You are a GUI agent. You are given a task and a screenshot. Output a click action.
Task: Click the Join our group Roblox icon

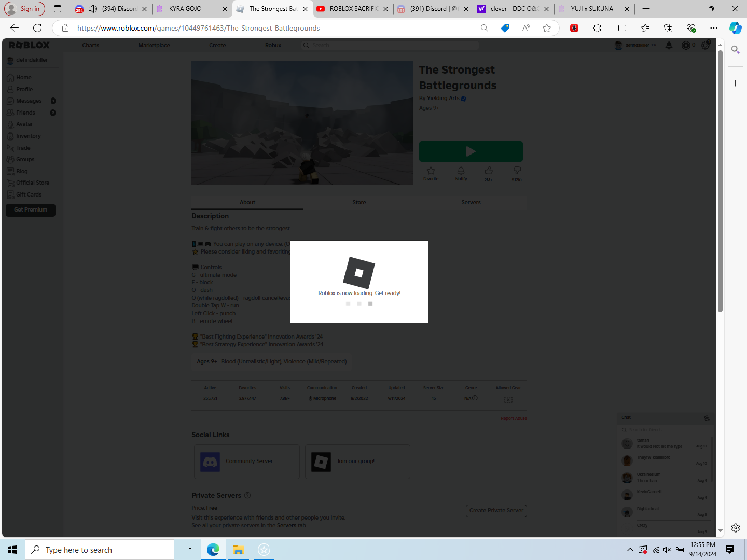coord(321,461)
